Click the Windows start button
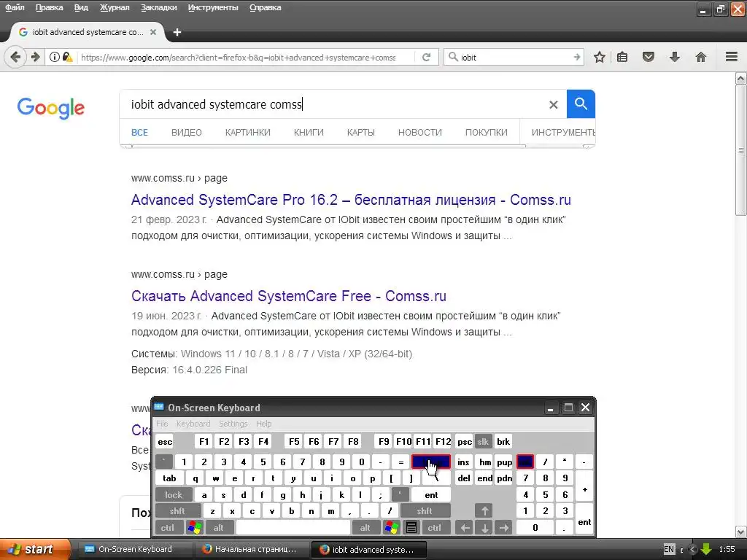Image resolution: width=747 pixels, height=560 pixels. [34, 549]
